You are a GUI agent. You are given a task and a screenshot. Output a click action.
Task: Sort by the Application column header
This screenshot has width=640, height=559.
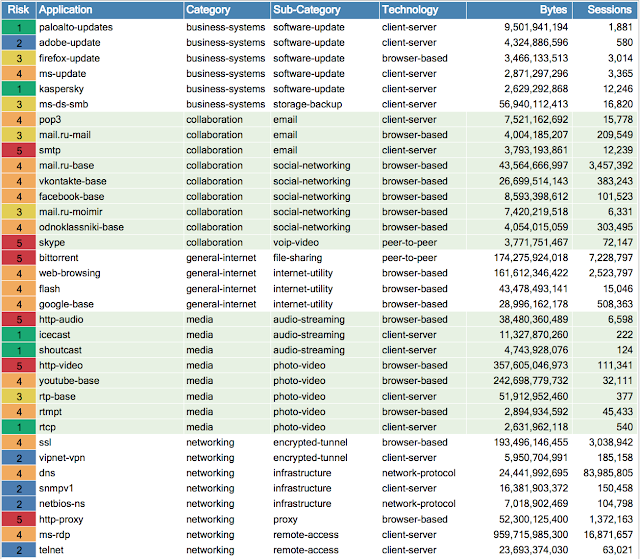[x=110, y=10]
